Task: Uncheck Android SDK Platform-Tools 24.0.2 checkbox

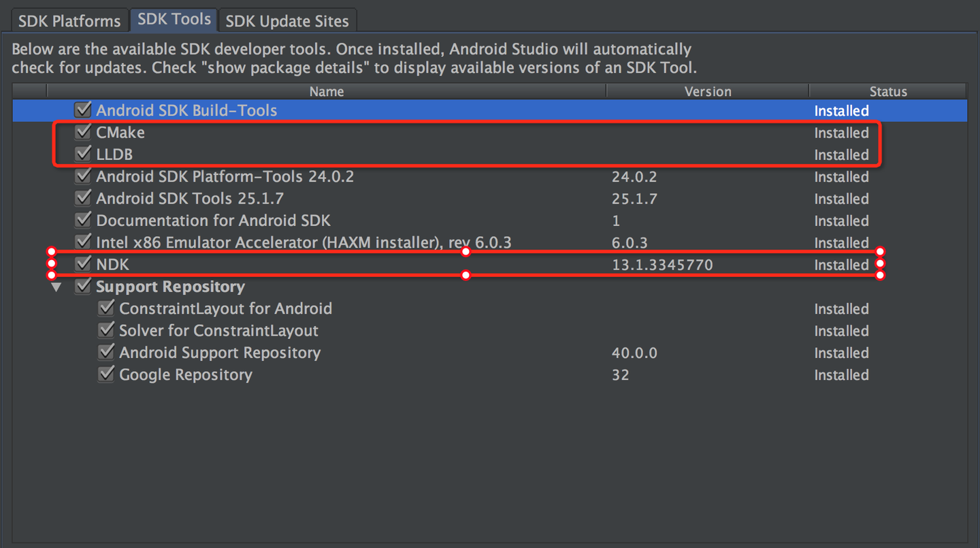Action: pos(83,176)
